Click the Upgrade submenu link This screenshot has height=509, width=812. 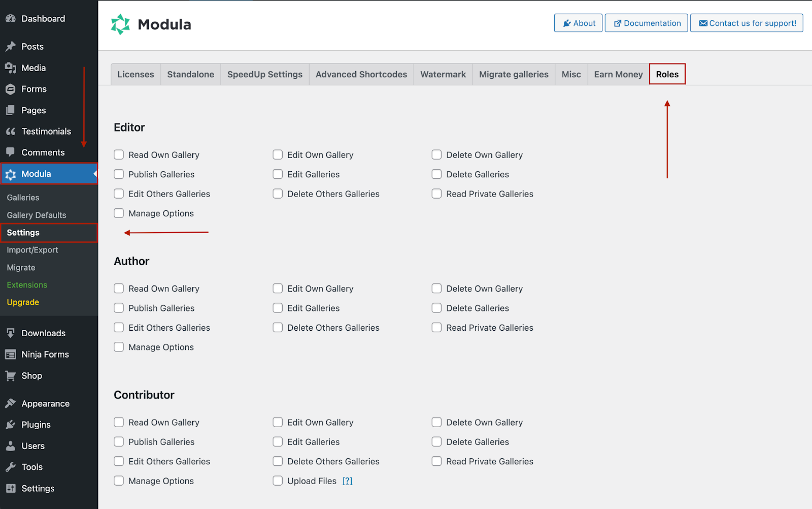[x=23, y=302]
